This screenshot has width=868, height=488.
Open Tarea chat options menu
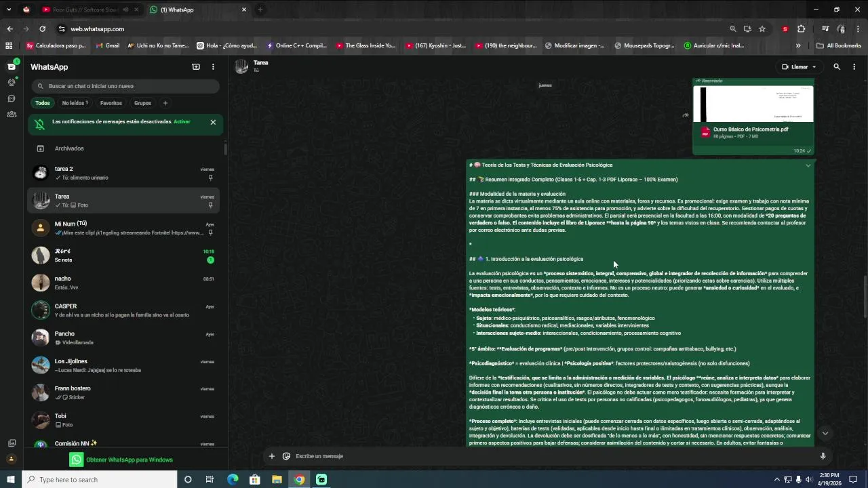click(854, 67)
